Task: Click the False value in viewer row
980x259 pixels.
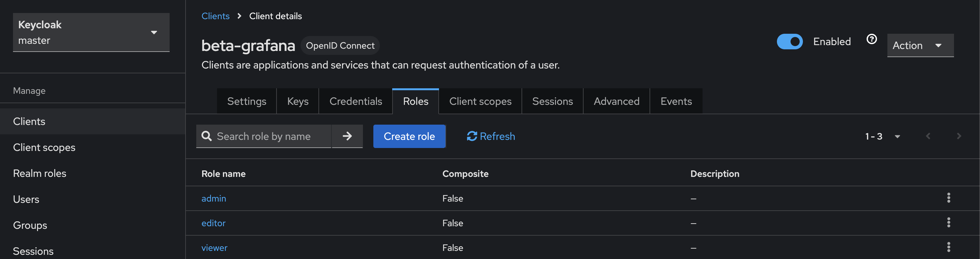Action: (x=452, y=248)
